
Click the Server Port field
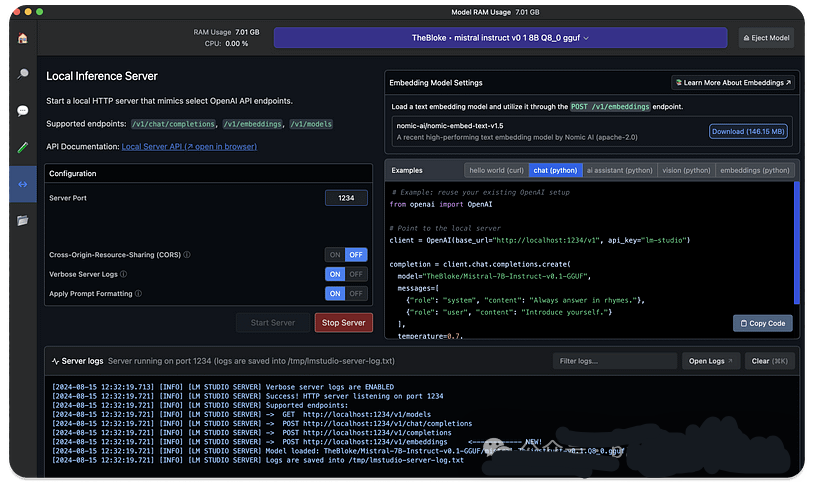(346, 198)
